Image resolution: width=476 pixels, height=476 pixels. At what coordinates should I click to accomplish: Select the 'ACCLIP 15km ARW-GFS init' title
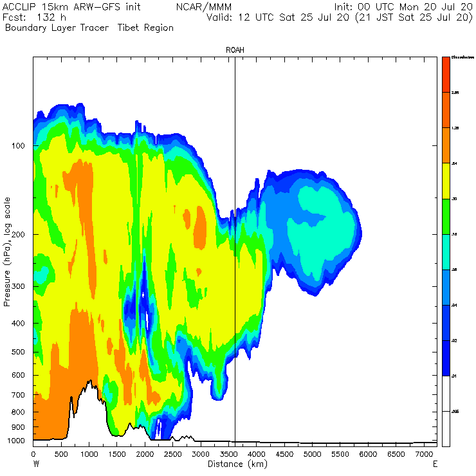tap(71, 6)
